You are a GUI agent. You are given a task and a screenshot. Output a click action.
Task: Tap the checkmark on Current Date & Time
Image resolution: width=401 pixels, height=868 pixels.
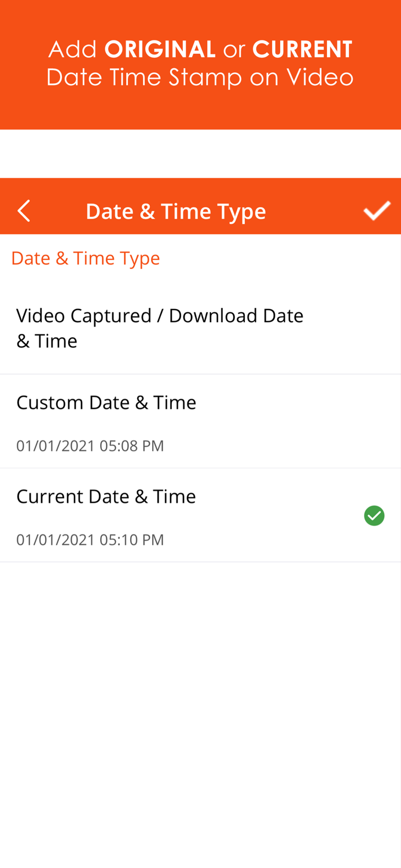pos(375,514)
